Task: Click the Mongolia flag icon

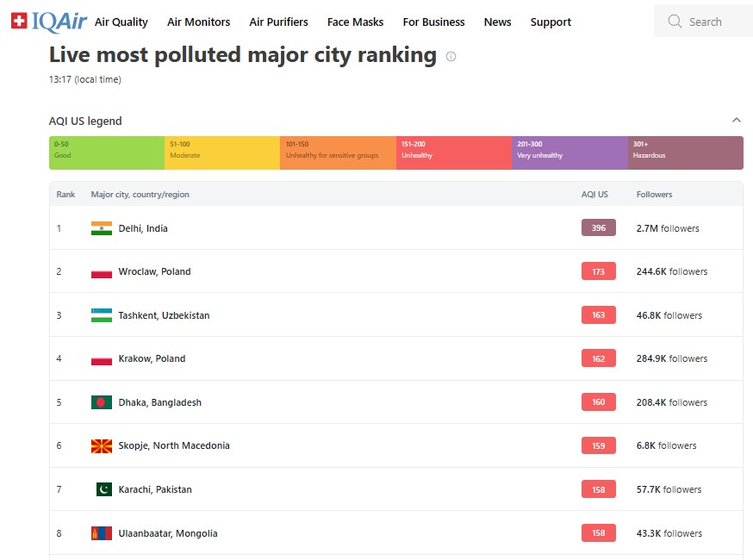Action: pyautogui.click(x=102, y=533)
